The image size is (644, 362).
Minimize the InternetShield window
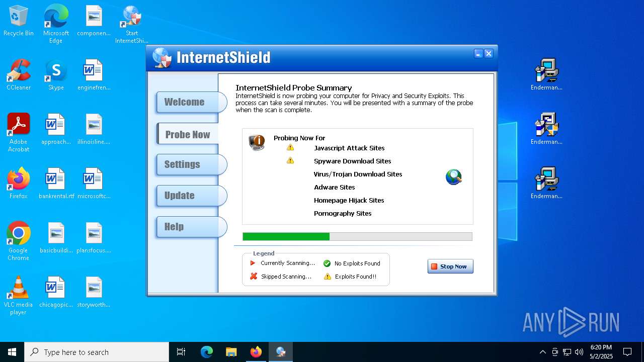click(x=478, y=54)
